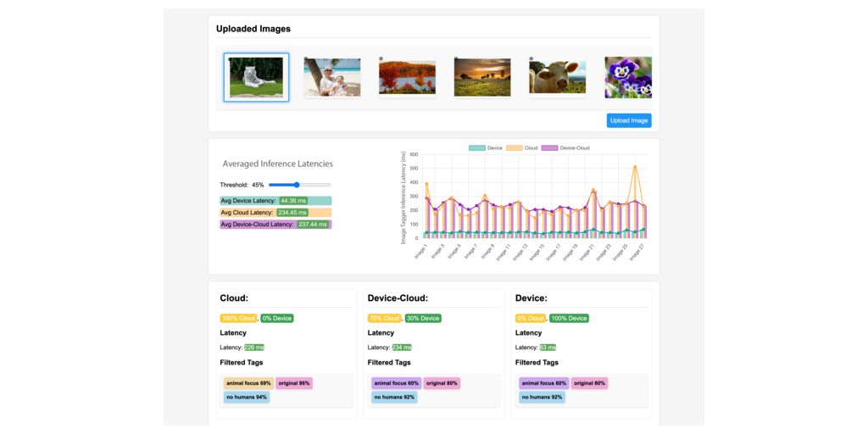Click the animal focus 69% tag
868x434 pixels.
[248, 383]
